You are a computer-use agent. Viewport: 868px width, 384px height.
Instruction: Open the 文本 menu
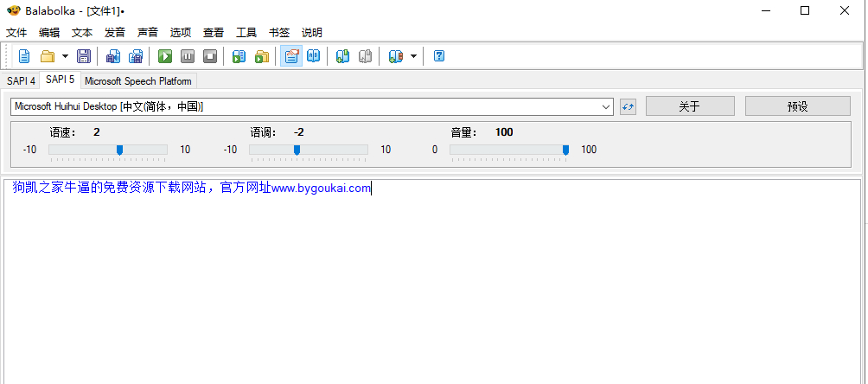click(82, 33)
